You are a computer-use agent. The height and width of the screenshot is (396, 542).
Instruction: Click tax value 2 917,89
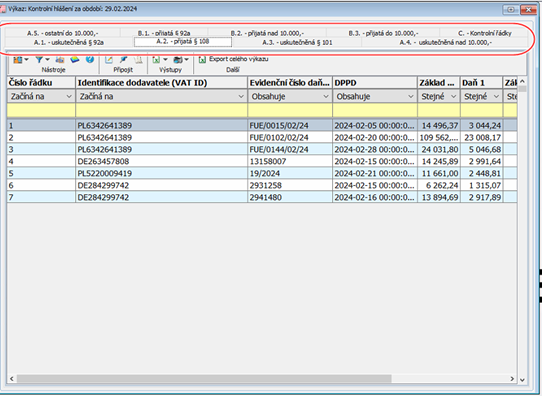[x=481, y=197]
